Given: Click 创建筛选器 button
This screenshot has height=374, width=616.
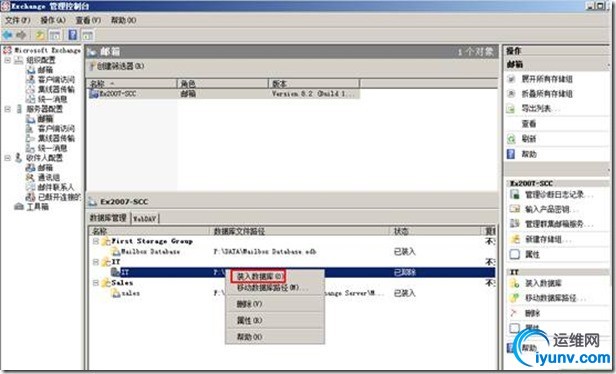Looking at the screenshot, I should click(x=117, y=66).
